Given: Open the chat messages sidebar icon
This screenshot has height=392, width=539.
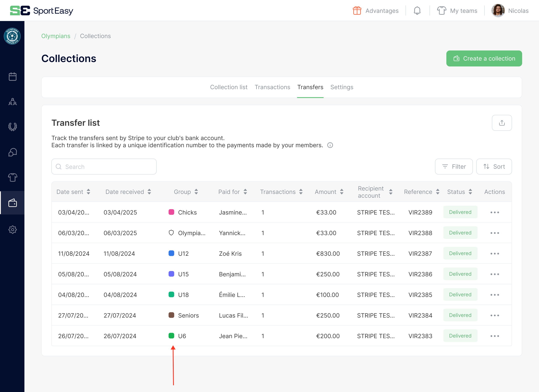Looking at the screenshot, I should coord(12,152).
